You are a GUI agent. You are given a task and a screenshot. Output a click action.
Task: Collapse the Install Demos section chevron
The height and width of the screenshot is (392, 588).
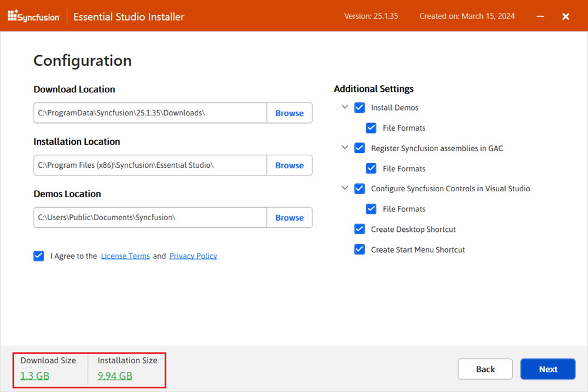pos(345,107)
